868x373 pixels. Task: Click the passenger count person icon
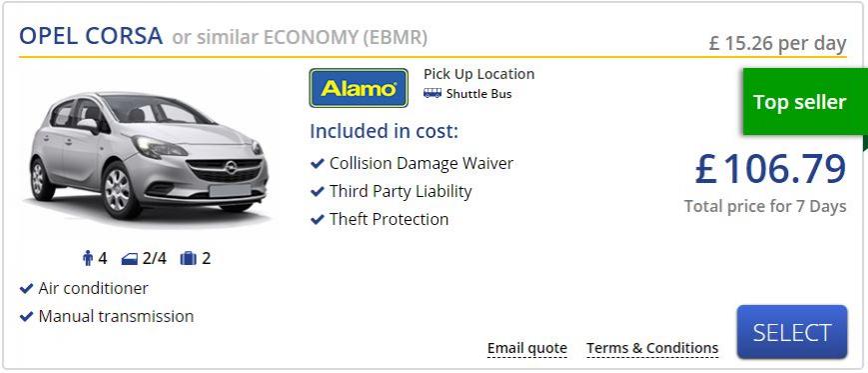click(x=88, y=259)
